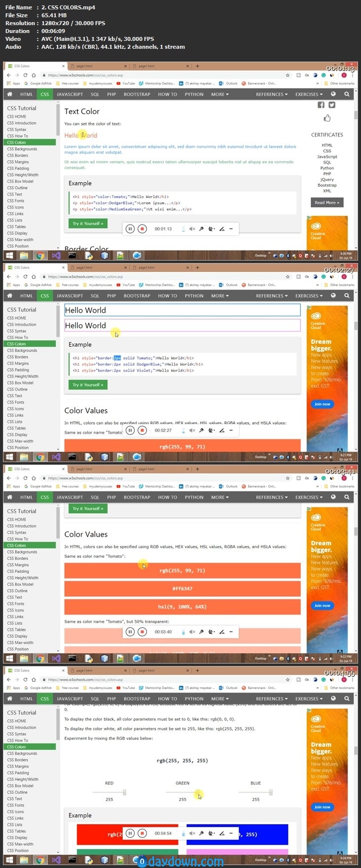Expand REFERENCES dropdown in the 00:01:13 frame
Screen dimensions: 361x868
pyautogui.click(x=272, y=94)
